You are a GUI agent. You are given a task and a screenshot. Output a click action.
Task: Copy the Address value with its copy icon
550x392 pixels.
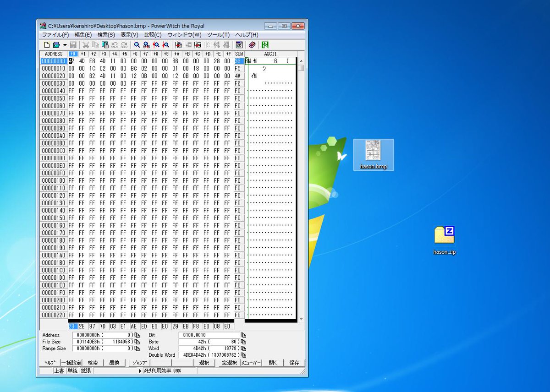pyautogui.click(x=137, y=335)
